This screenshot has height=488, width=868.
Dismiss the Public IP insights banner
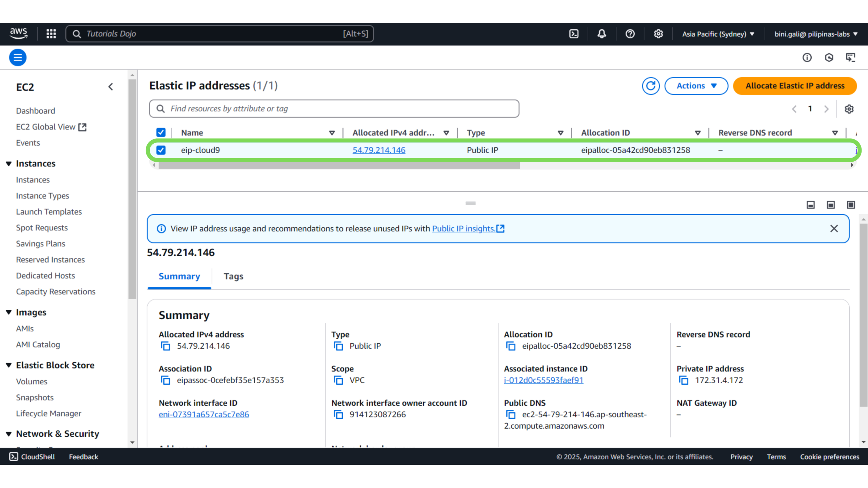834,229
